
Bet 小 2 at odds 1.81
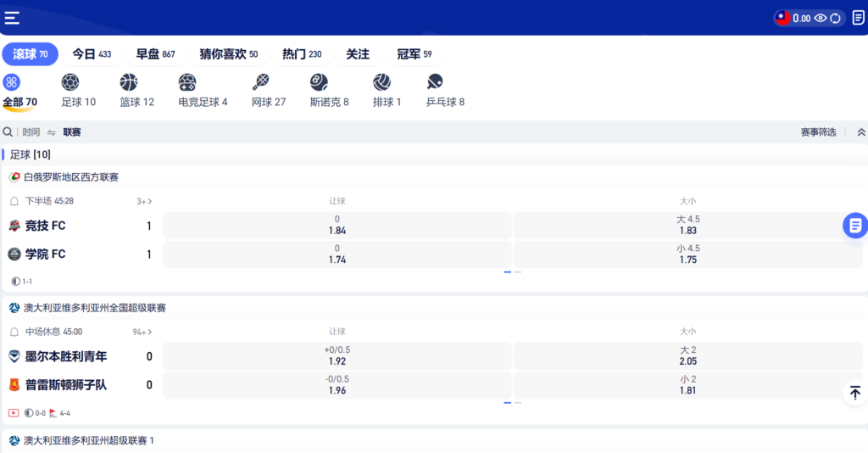click(x=688, y=385)
